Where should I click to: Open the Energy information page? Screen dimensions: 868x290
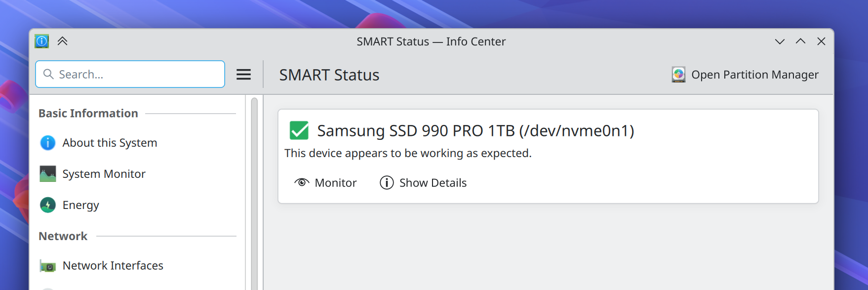[x=80, y=205]
